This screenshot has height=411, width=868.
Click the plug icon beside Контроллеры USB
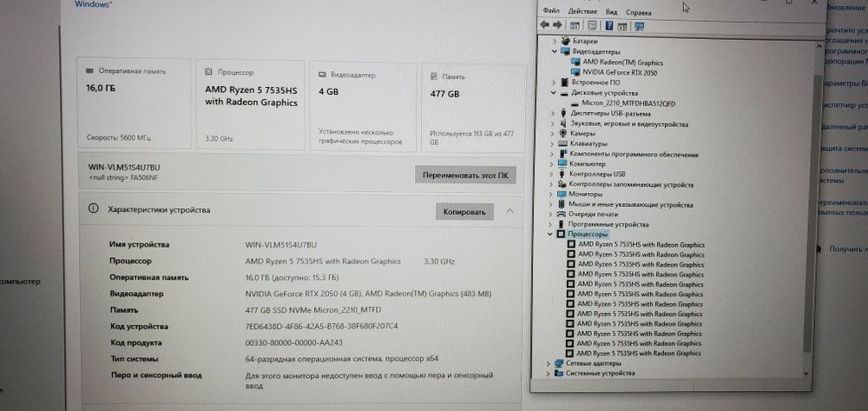562,174
